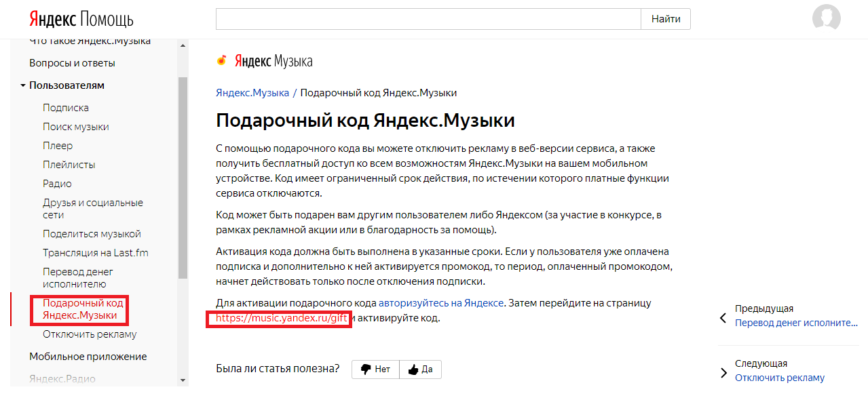Open the 'Мобильное приложение' sidebar section
The height and width of the screenshot is (419, 868).
88,357
